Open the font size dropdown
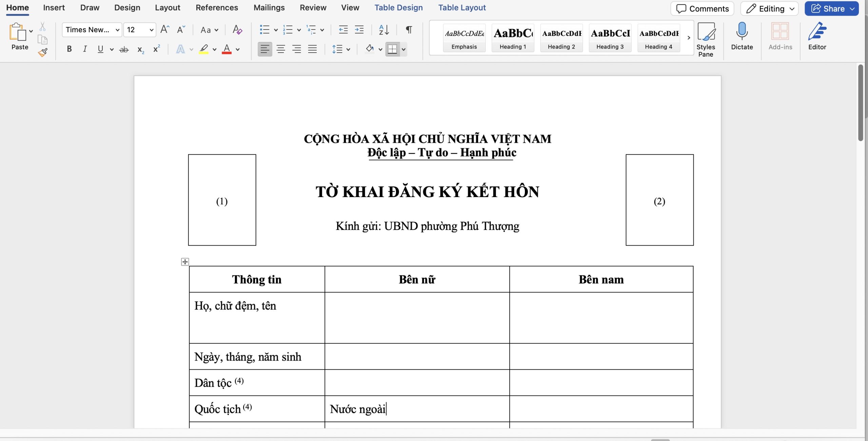This screenshot has height=441, width=868. pos(151,30)
